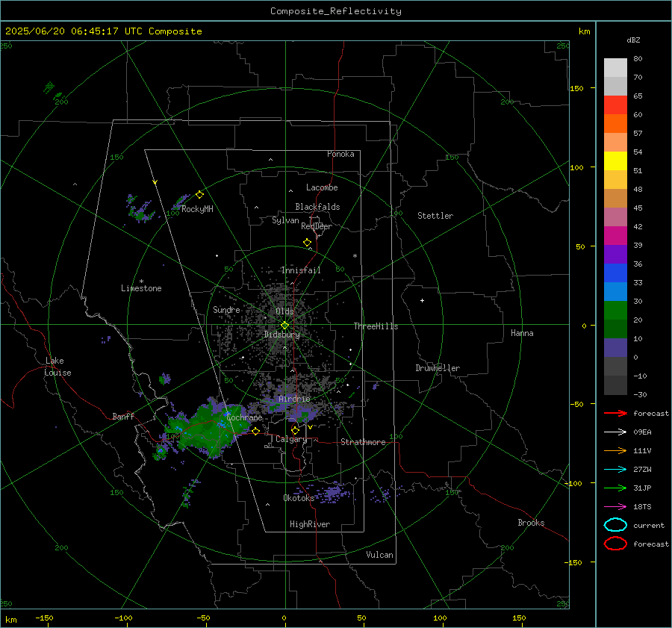The height and width of the screenshot is (628, 672).
Task: Click the red forecast arrow in legend
Action: pyautogui.click(x=615, y=413)
